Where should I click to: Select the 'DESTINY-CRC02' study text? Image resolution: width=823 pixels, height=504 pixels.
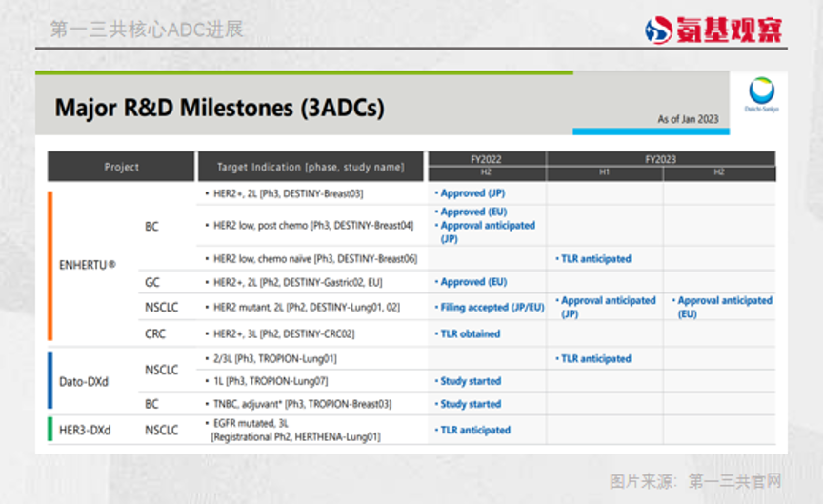coord(284,333)
